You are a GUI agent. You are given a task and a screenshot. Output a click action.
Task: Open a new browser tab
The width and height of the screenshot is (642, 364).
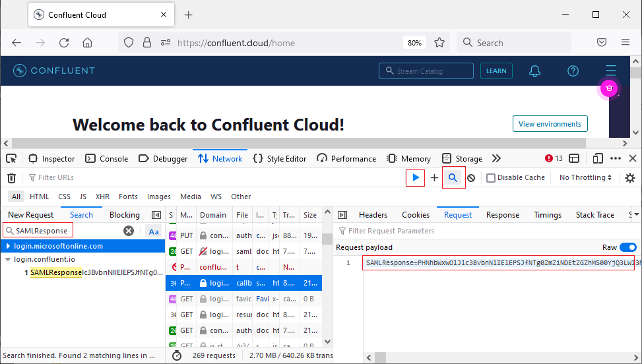coord(188,15)
